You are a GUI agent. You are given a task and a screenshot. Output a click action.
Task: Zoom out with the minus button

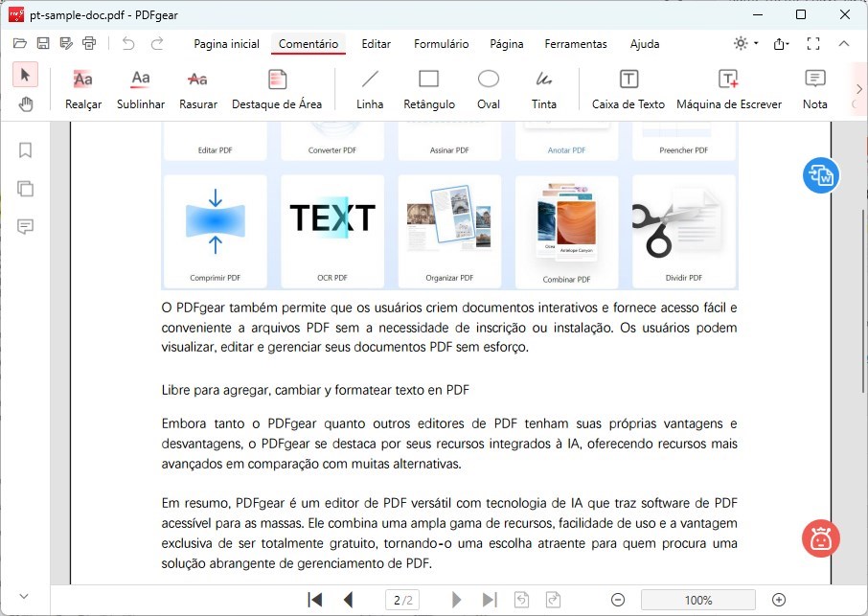click(618, 600)
